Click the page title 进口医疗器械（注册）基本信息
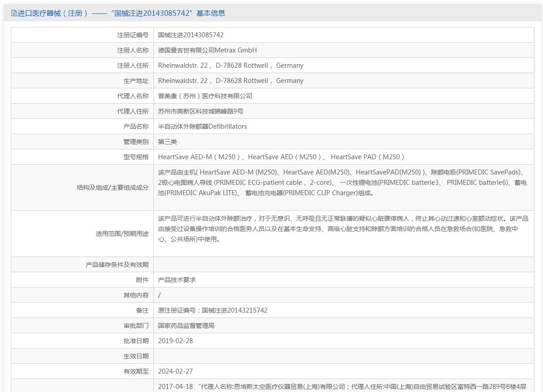 coord(121,13)
